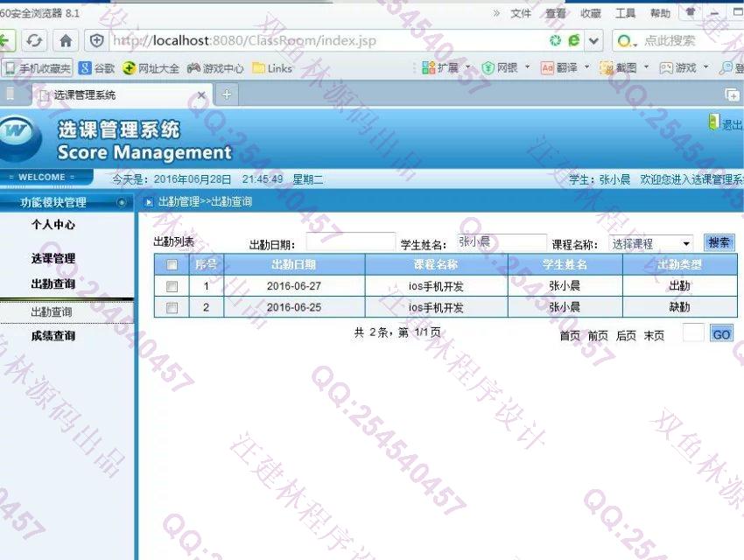Click the skin shirt icon in title bar

click(x=691, y=12)
